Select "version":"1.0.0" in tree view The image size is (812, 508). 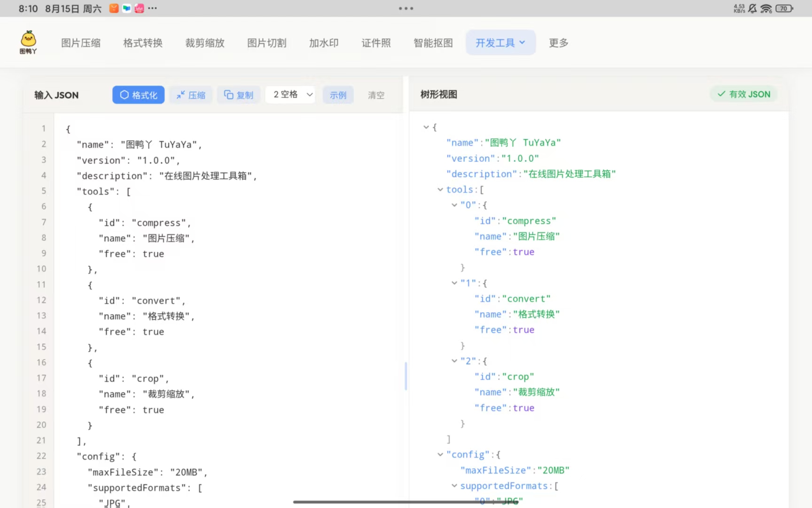coord(492,159)
